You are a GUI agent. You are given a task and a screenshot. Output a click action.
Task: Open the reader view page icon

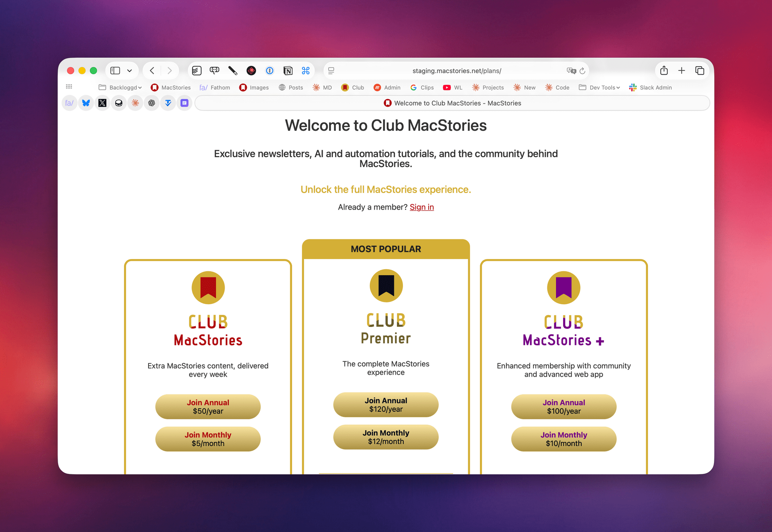[x=331, y=71]
